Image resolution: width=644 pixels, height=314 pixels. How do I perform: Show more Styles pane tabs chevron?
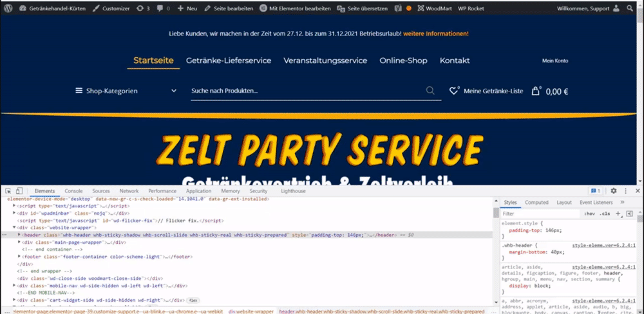(x=622, y=202)
